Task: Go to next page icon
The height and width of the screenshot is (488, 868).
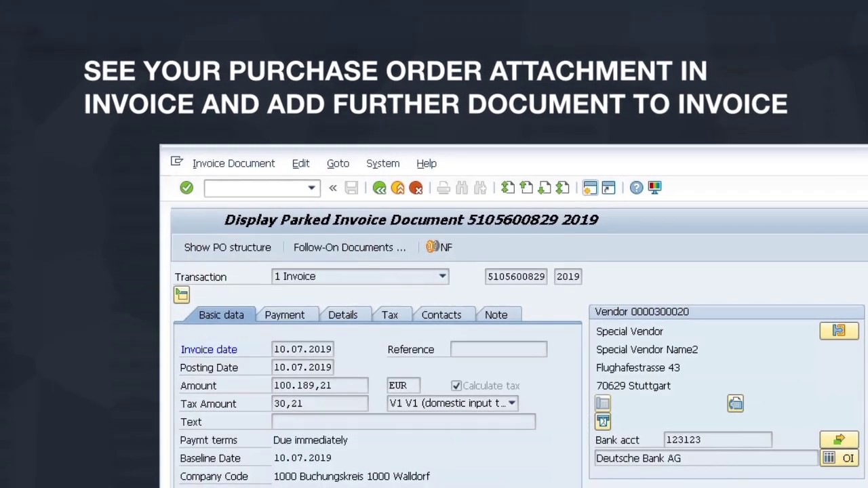Action: click(x=545, y=188)
